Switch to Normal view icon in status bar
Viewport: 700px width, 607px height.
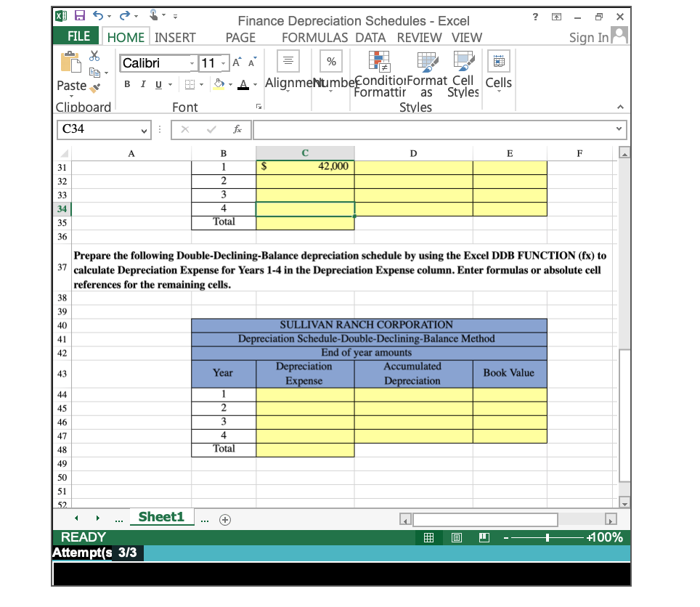(x=428, y=537)
